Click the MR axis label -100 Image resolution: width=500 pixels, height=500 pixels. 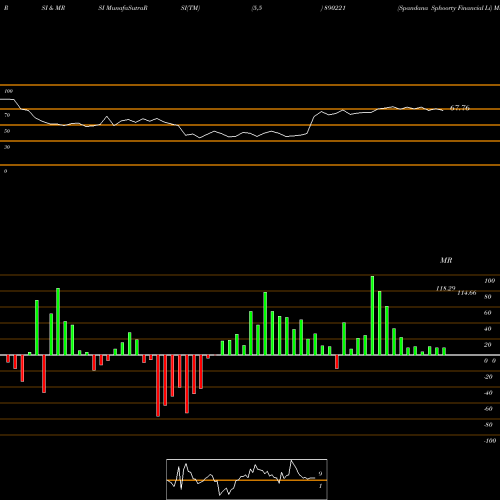[x=489, y=441]
